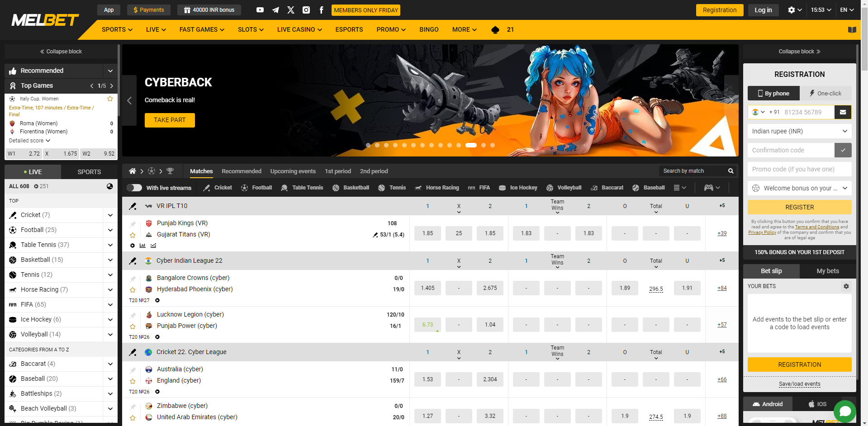
Task: Click the home icon in breadcrumb bar
Action: pos(132,171)
